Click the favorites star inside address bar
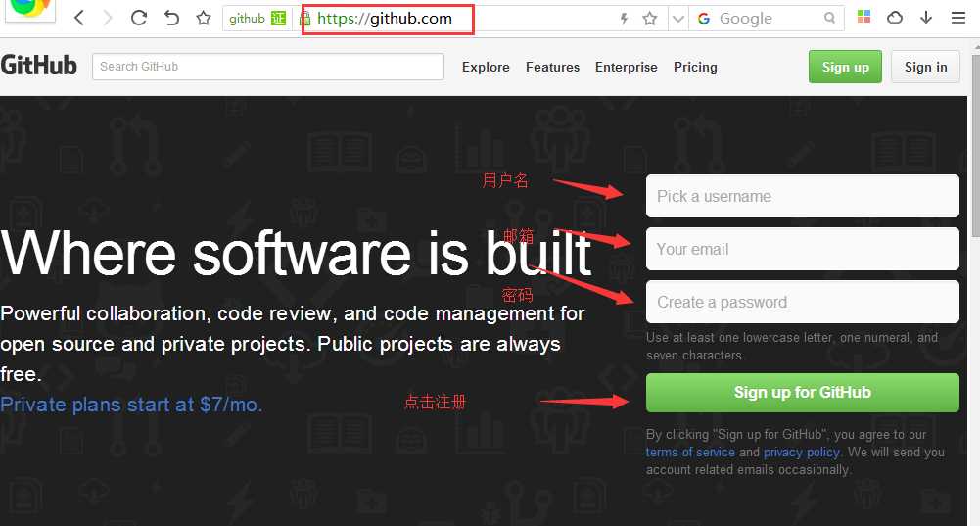Viewport: 980px width, 526px height. [x=650, y=19]
